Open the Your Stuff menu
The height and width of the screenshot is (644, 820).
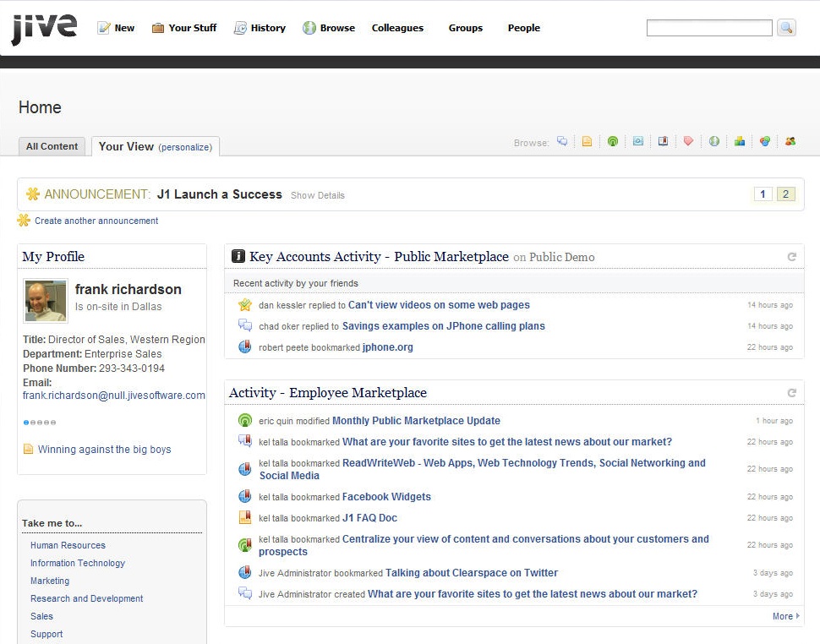[x=184, y=28]
